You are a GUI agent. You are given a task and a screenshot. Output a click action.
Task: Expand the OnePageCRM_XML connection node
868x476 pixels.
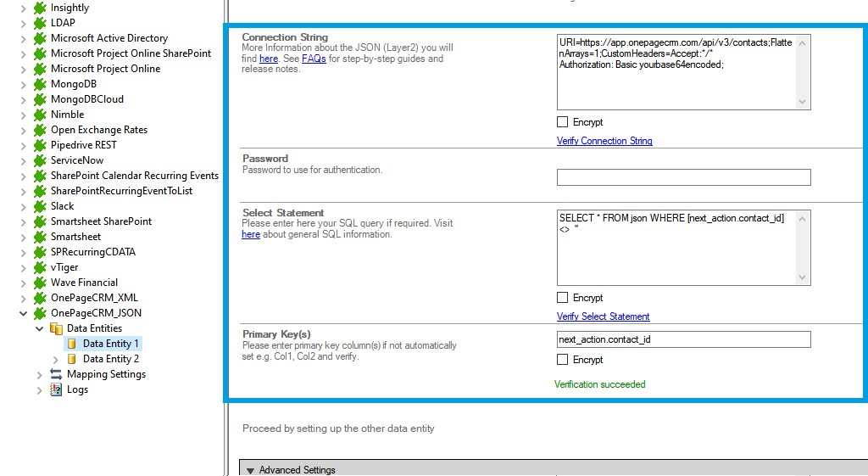point(23,298)
